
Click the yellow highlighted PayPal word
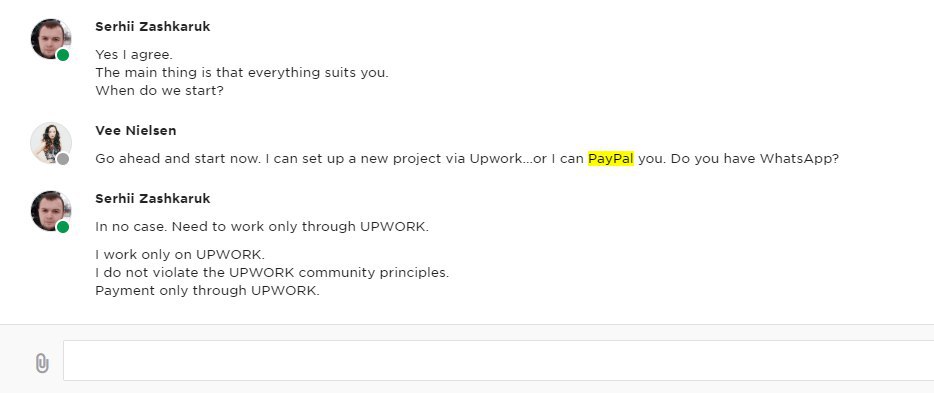[x=611, y=159]
